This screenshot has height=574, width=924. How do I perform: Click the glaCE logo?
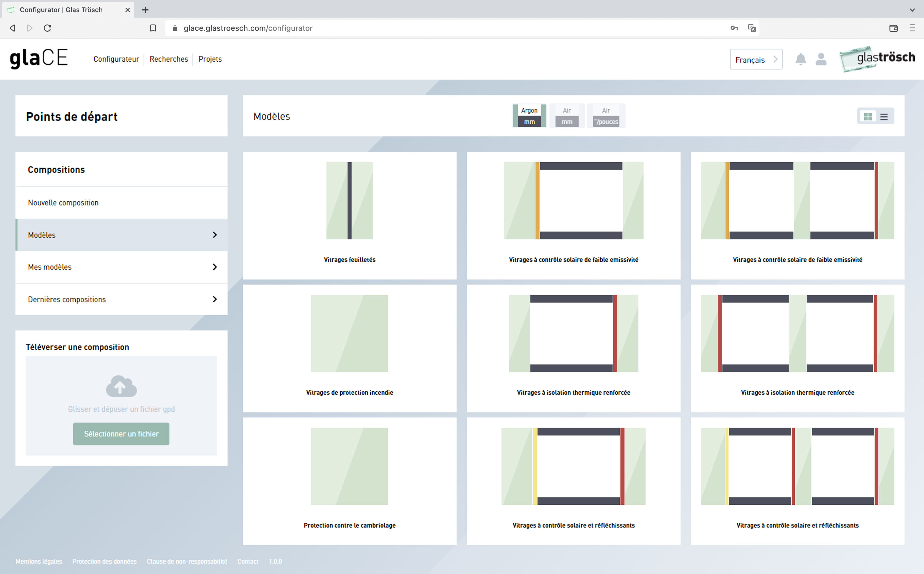click(x=39, y=59)
